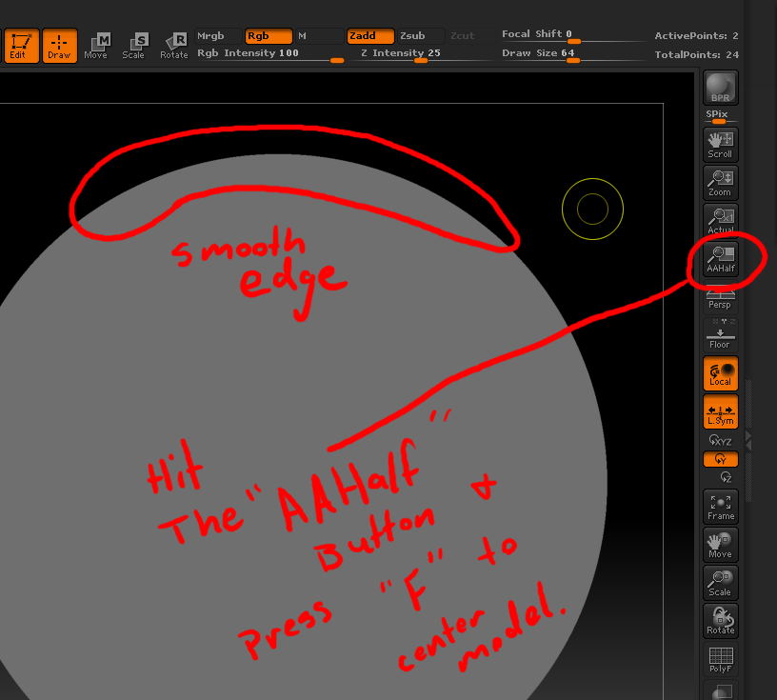Activate the Draw mode button

(59, 46)
